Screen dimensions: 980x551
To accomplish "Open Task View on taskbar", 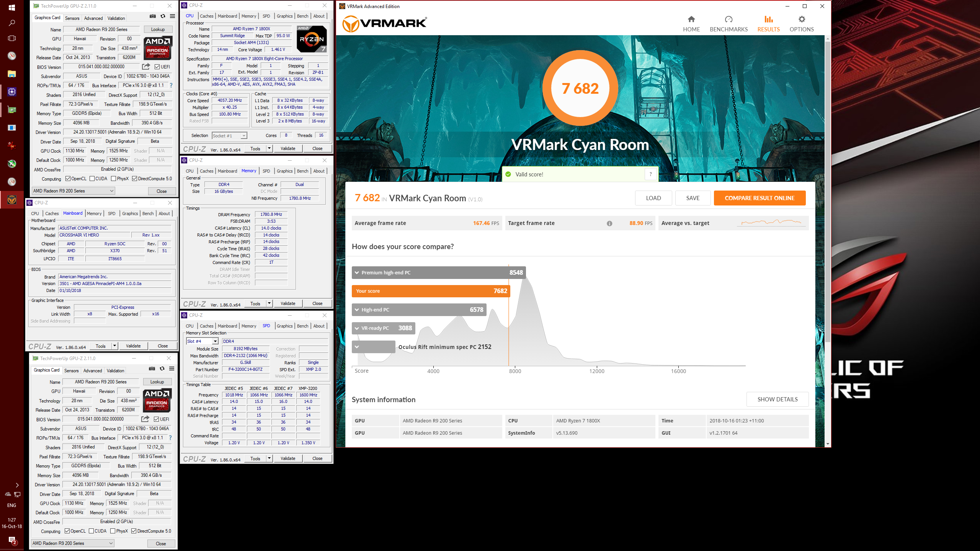I will 12,38.
